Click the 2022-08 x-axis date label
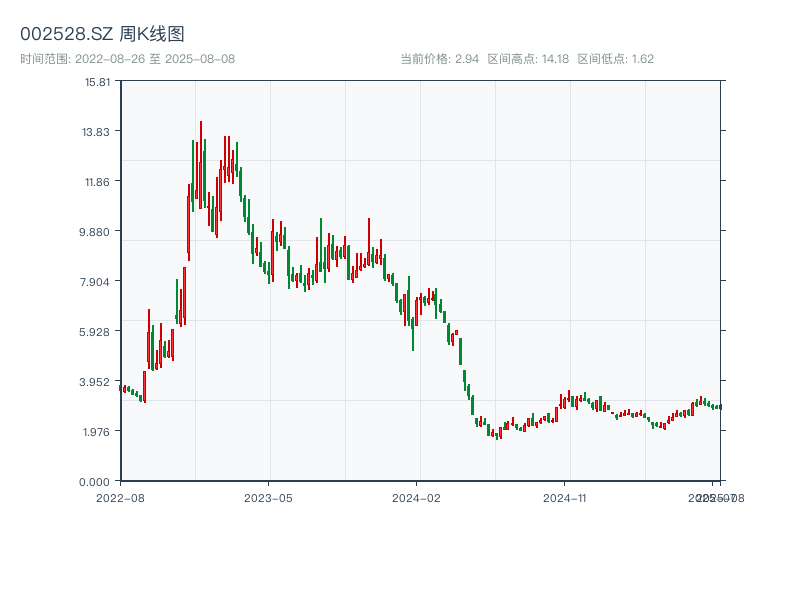This screenshot has width=800, height=600. click(x=120, y=497)
